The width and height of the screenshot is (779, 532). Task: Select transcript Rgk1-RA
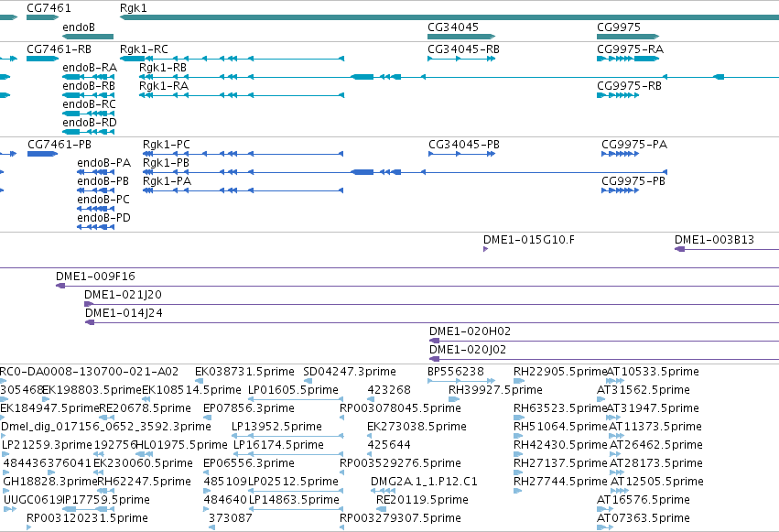point(242,95)
